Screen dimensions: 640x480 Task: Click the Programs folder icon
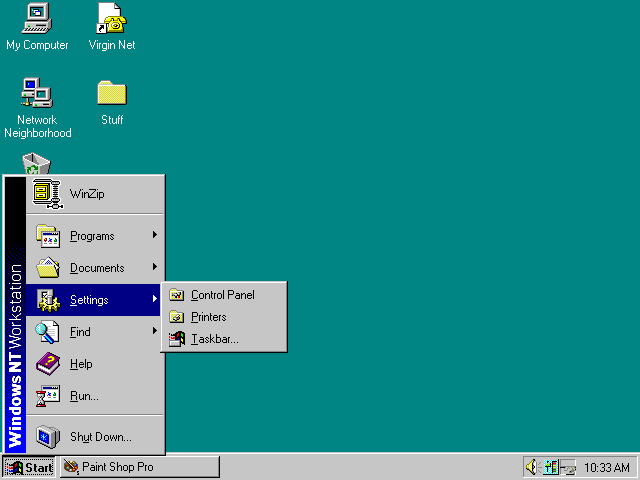tap(48, 236)
